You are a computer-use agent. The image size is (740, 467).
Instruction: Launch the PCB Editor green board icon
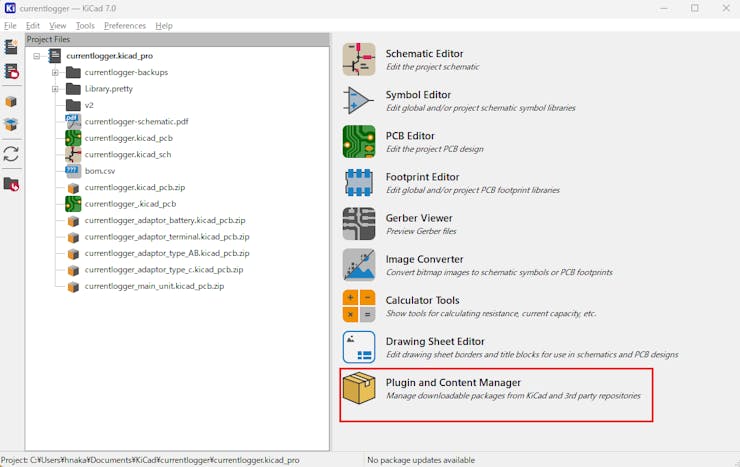(x=359, y=142)
